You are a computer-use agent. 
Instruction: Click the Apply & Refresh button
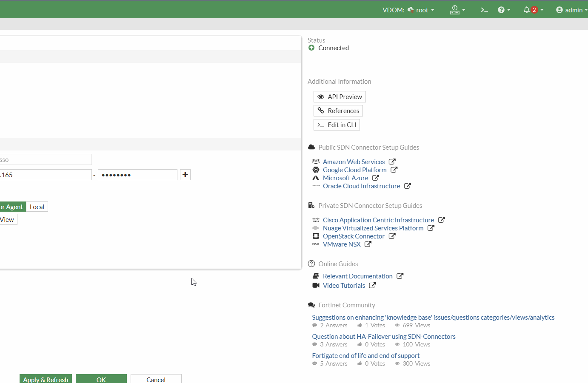coord(46,379)
